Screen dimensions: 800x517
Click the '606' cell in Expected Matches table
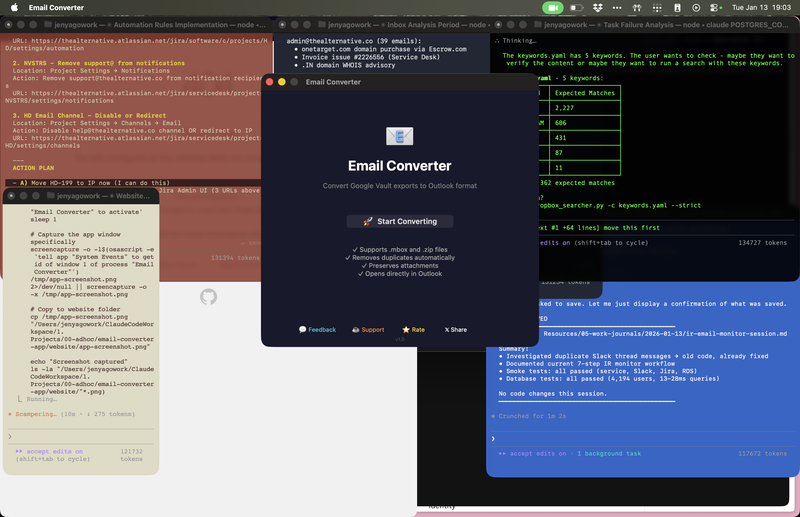[585, 122]
